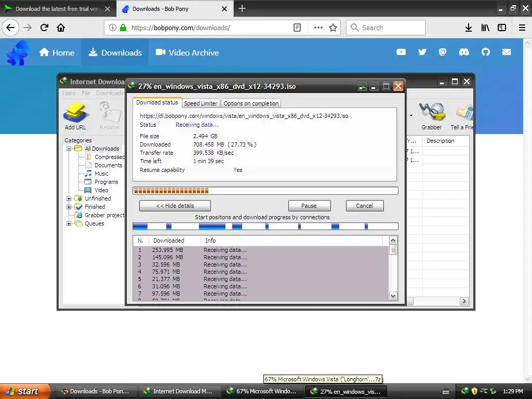This screenshot has height=399, width=532.
Task: Click the connections list scrollbar down arrow
Action: coord(393,296)
